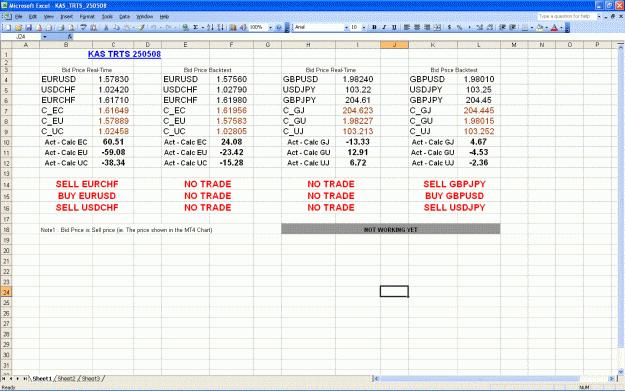Open the font size 10 dropdown
The height and width of the screenshot is (391, 625).
pyautogui.click(x=364, y=27)
